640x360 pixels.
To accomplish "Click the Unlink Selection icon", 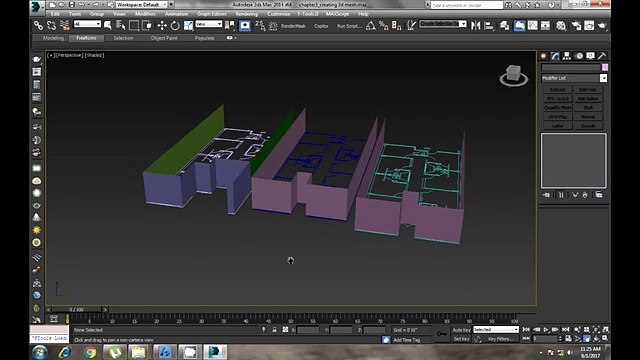I will point(51,26).
